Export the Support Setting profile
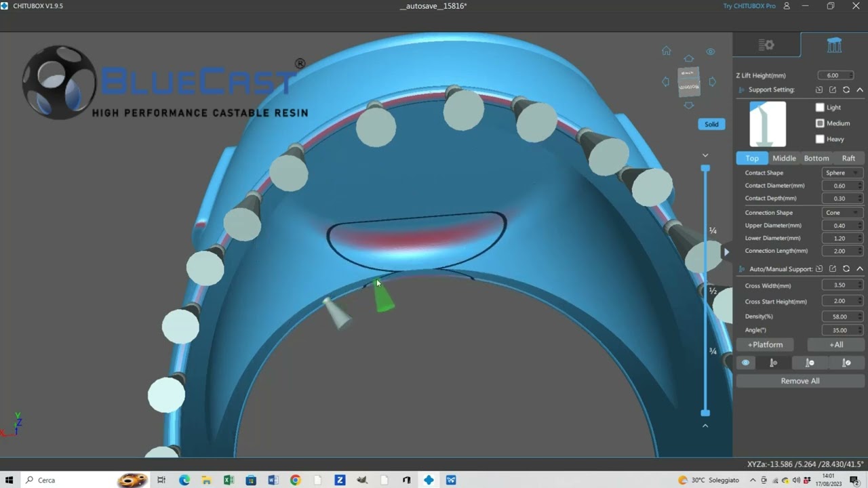This screenshot has width=868, height=488. click(x=833, y=89)
